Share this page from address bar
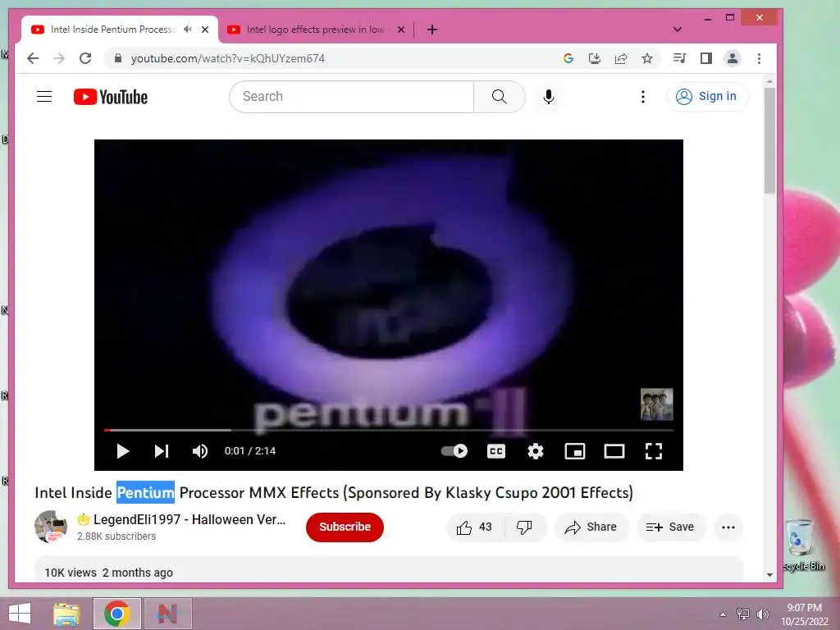 (621, 58)
